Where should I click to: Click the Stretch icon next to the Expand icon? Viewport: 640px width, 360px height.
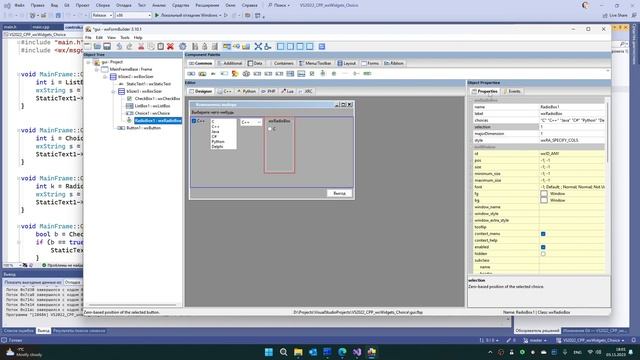(268, 47)
